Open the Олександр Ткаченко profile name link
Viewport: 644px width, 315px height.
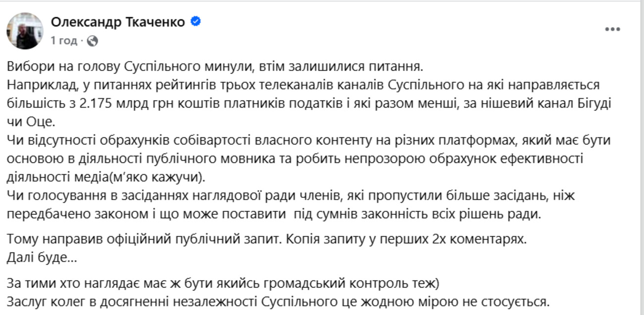(x=118, y=22)
